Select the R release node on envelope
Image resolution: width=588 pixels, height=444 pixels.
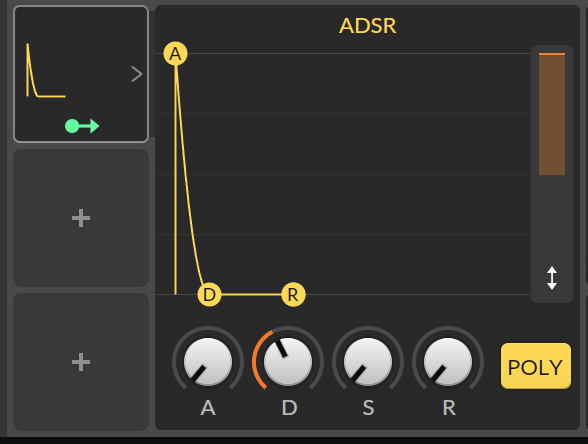(x=293, y=295)
